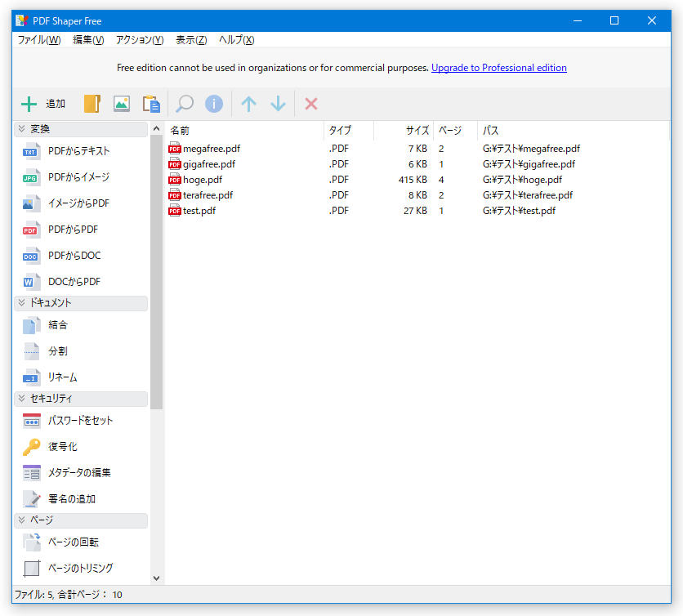Click the blue info properties icon
Screen dimensions: 683x616
pyautogui.click(x=214, y=104)
